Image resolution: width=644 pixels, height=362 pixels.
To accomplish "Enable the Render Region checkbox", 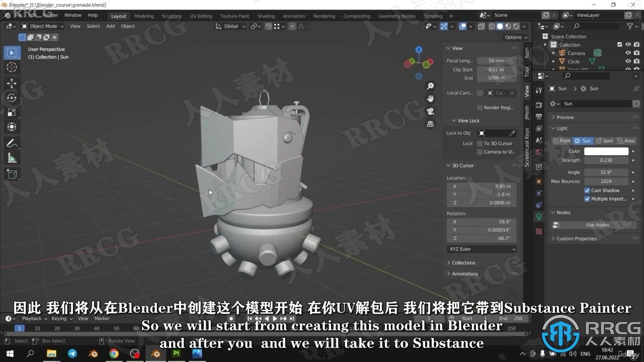I will point(479,108).
